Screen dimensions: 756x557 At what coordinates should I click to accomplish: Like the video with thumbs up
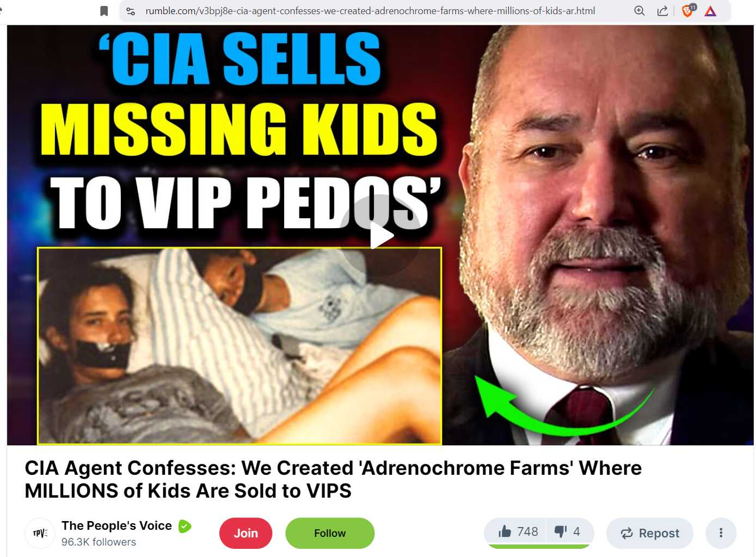(518, 531)
